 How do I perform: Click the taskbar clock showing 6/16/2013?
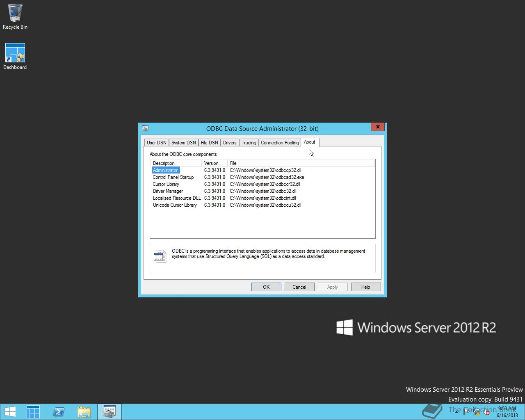click(x=507, y=412)
